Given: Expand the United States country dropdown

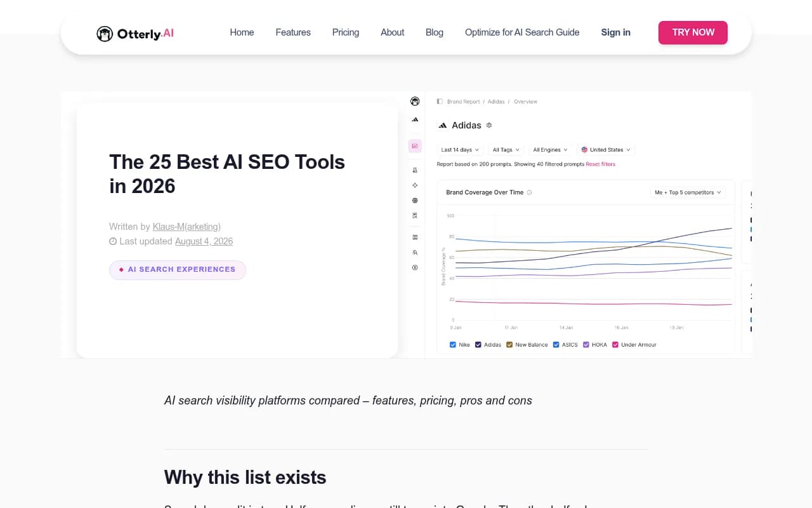Looking at the screenshot, I should (606, 150).
